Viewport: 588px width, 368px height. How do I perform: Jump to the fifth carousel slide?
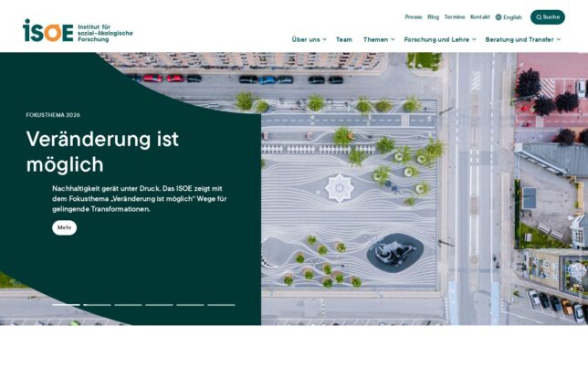[x=191, y=305]
